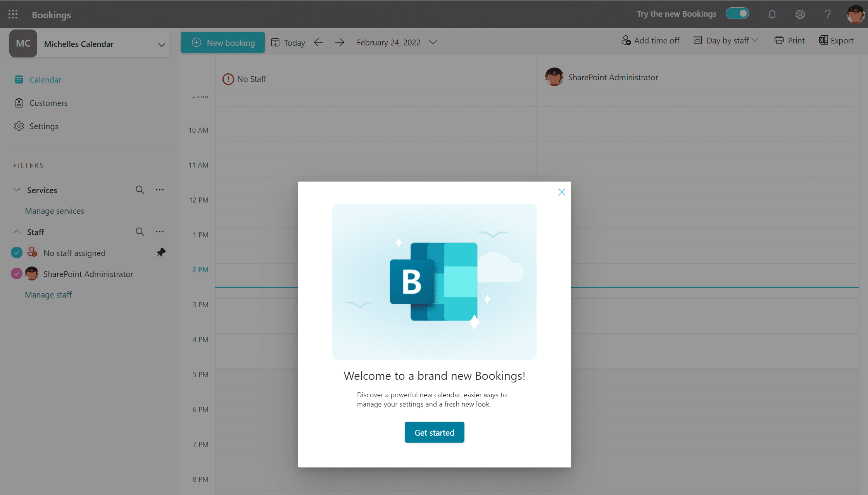This screenshot has height=495, width=868.
Task: Export the calendar
Action: pyautogui.click(x=836, y=40)
